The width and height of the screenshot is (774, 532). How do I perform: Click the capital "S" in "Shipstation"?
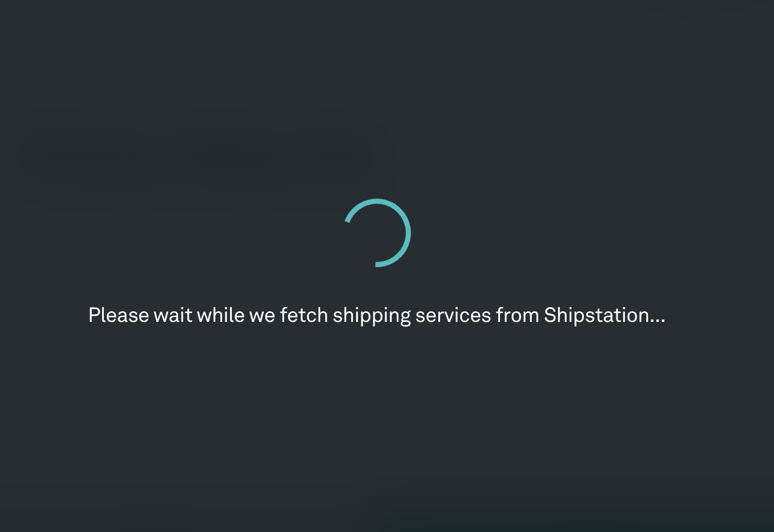(x=550, y=315)
